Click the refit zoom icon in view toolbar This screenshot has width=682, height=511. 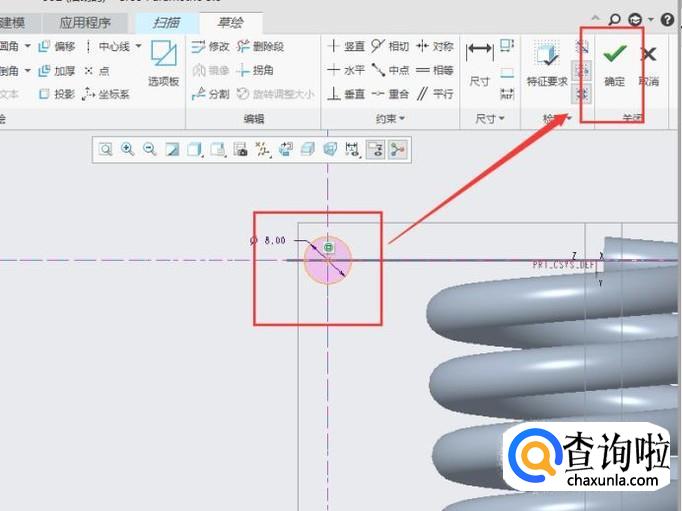tap(105, 150)
